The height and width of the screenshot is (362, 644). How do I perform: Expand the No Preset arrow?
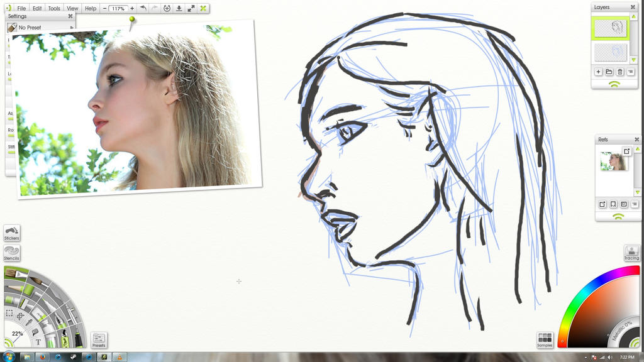click(72, 28)
